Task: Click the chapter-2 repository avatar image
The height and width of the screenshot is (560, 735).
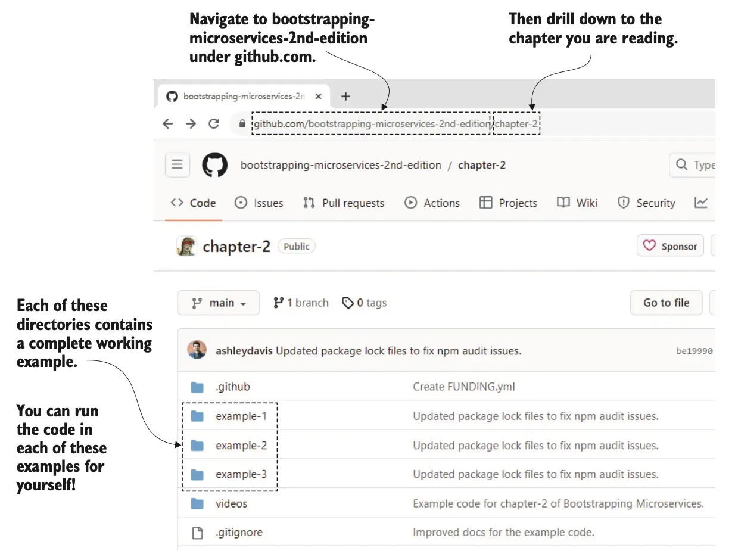Action: click(x=186, y=246)
